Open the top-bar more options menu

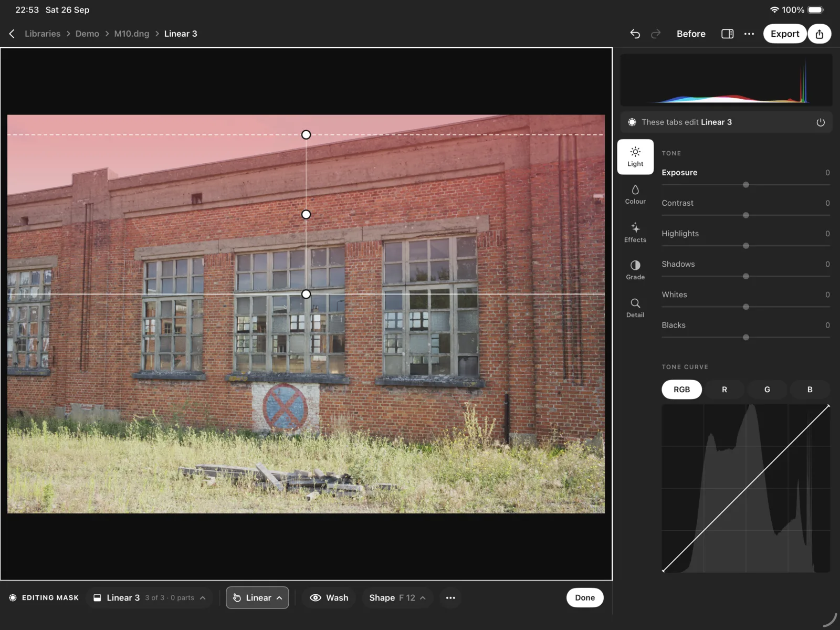tap(749, 34)
